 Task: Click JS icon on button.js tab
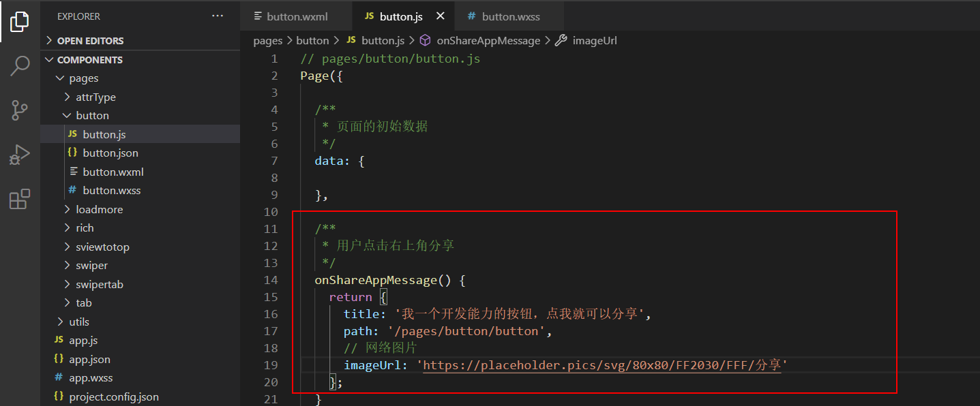click(x=369, y=16)
